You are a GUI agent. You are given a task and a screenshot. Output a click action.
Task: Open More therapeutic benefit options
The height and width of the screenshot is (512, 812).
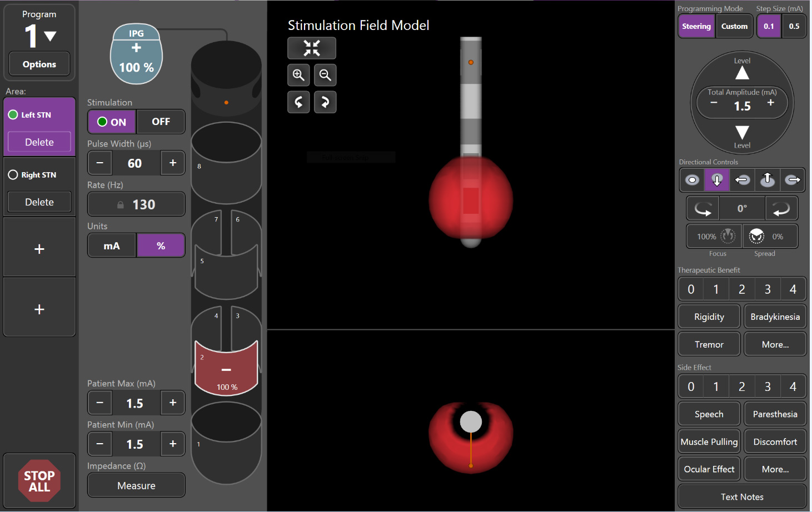[775, 344]
